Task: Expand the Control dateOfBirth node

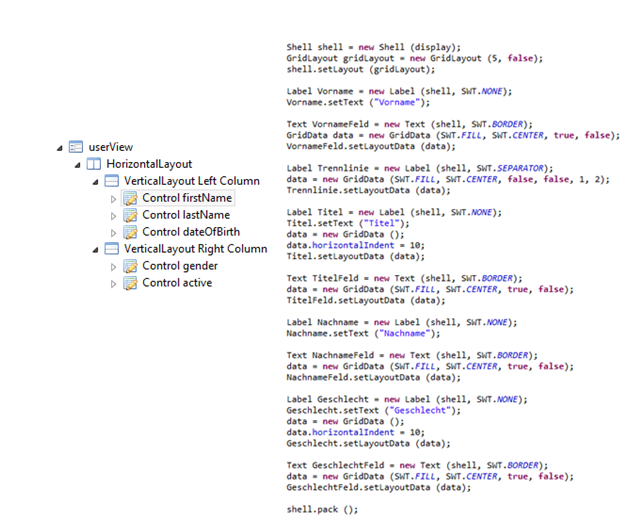Action: (x=113, y=233)
